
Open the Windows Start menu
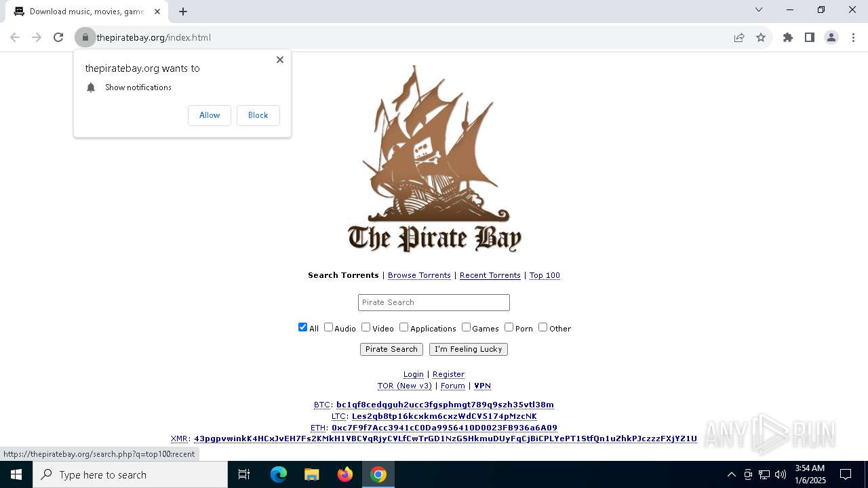tap(16, 474)
